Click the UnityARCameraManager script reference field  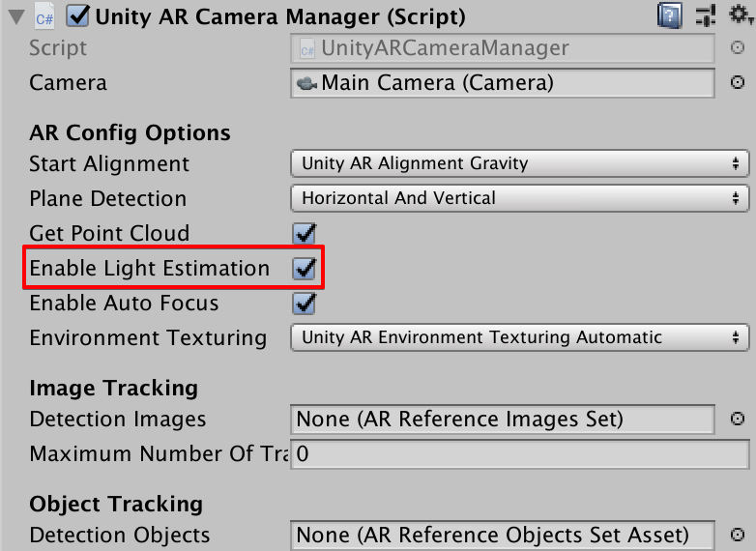tap(503, 47)
